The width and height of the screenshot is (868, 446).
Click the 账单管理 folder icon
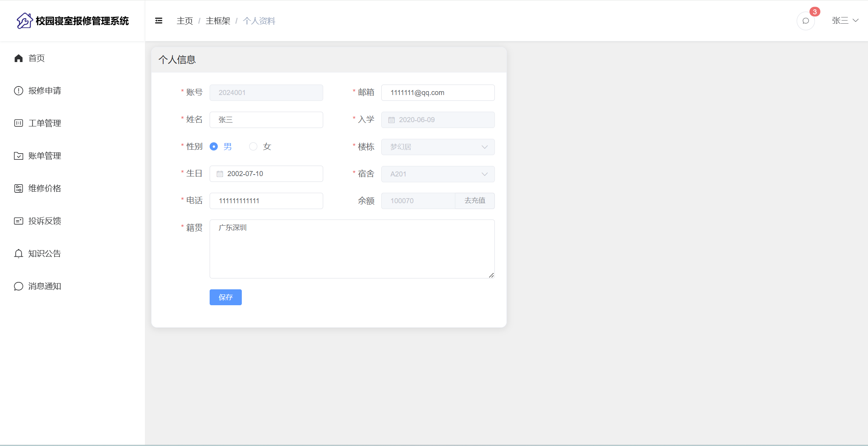point(19,156)
